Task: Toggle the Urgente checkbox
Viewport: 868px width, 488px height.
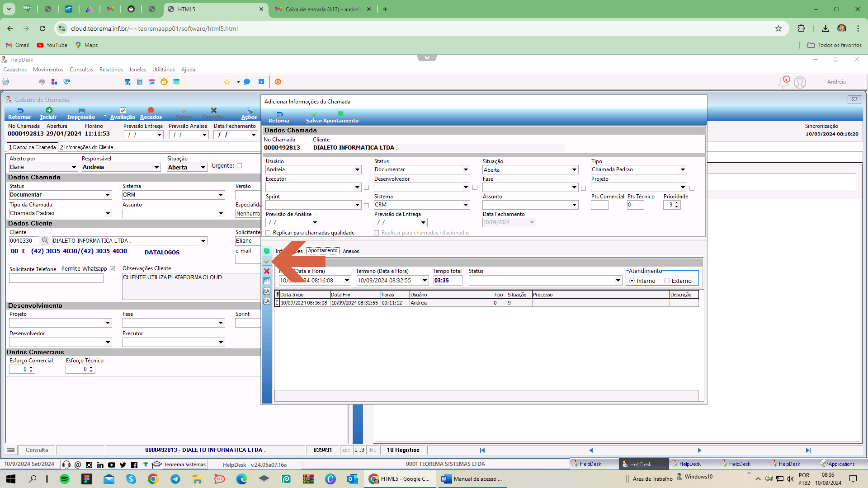Action: click(x=240, y=166)
